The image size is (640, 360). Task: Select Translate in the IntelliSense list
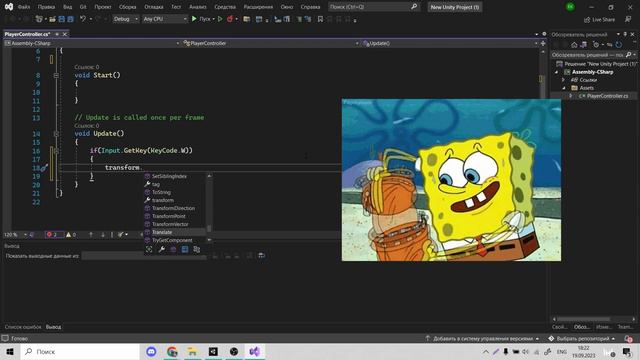pos(175,232)
